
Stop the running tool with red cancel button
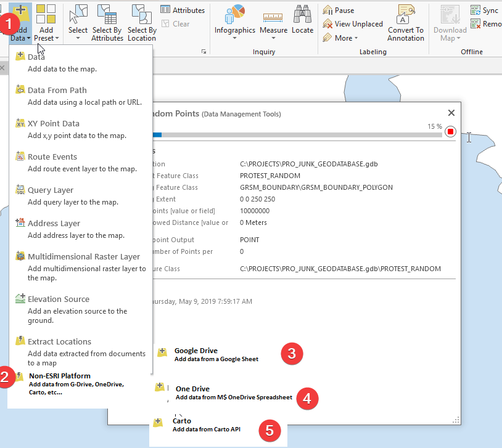pos(450,131)
